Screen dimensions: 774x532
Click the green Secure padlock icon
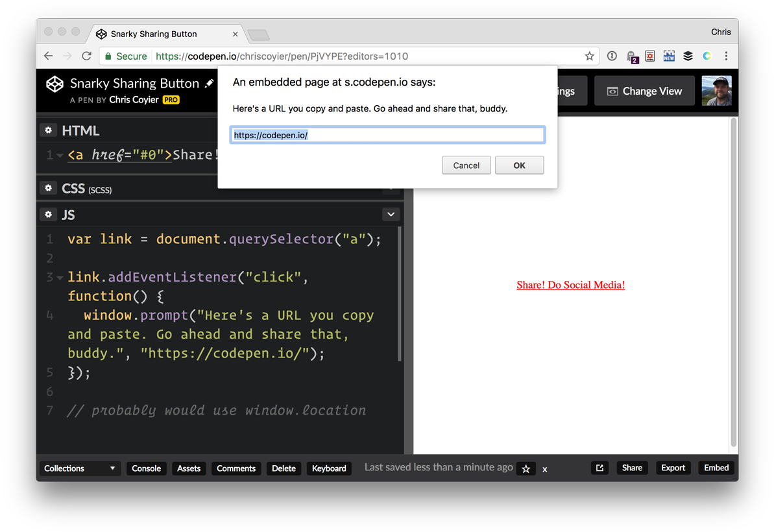click(x=108, y=56)
